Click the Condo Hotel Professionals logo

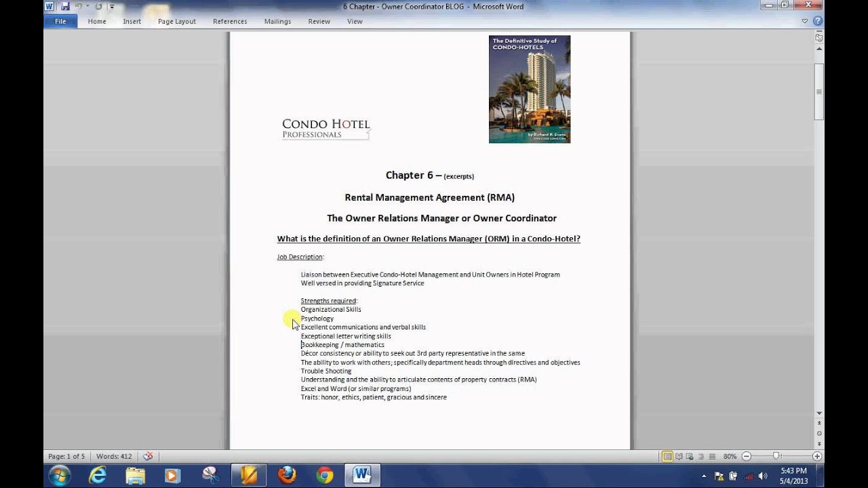click(x=326, y=128)
